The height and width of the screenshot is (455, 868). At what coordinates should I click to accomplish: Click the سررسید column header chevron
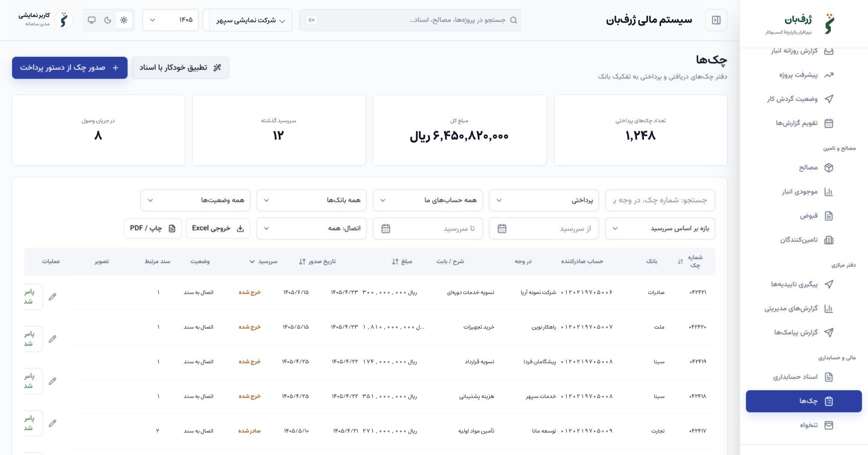pos(252,262)
